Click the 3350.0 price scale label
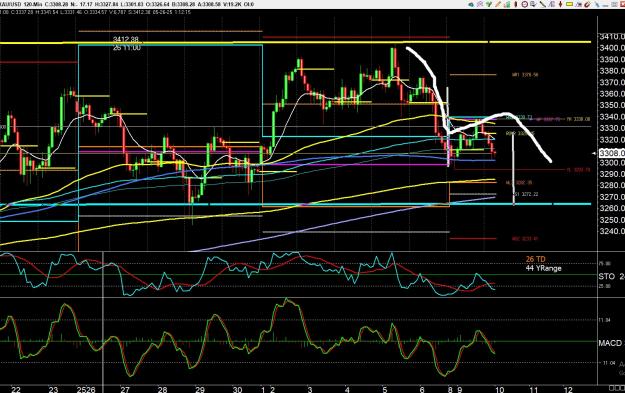This screenshot has height=393, width=625. (x=612, y=105)
